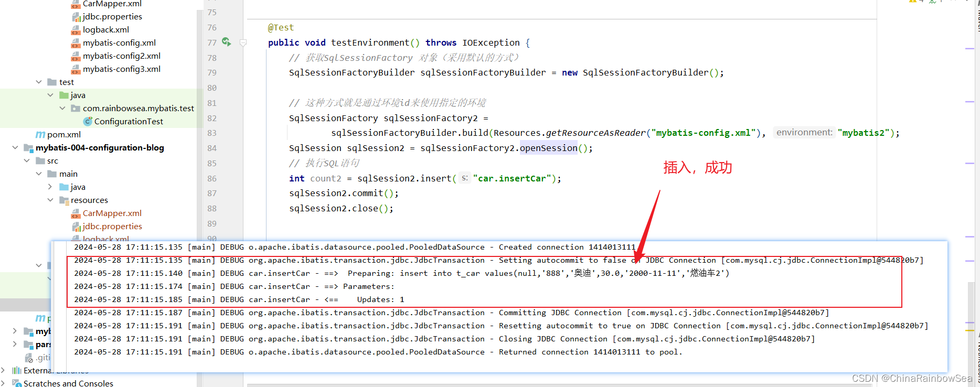The image size is (980, 387).
Task: Click the mybatis-config3.xml file icon
Action: point(76,69)
